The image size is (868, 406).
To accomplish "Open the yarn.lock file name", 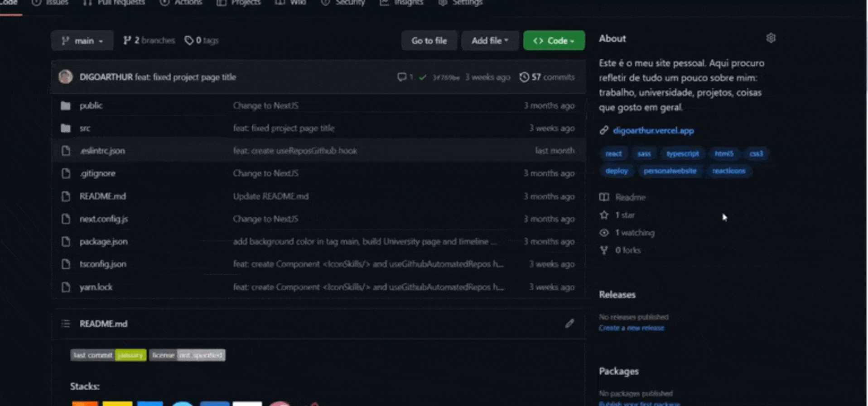I will (x=96, y=287).
